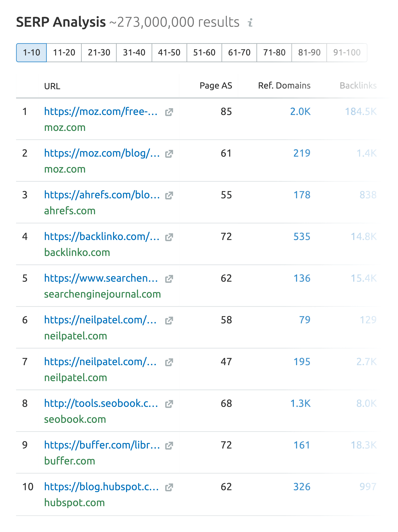Click the searchenginejournal.com domain text

(x=102, y=294)
